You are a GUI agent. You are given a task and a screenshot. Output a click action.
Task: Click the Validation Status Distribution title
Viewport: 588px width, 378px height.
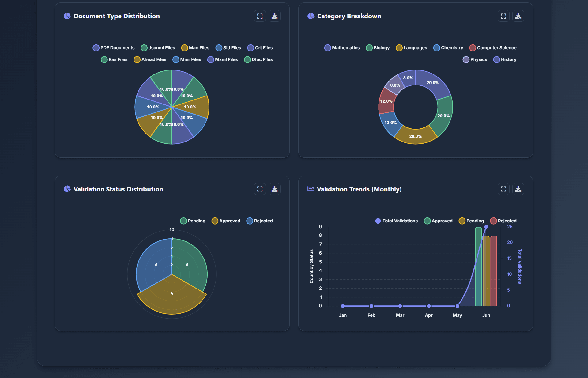point(118,189)
